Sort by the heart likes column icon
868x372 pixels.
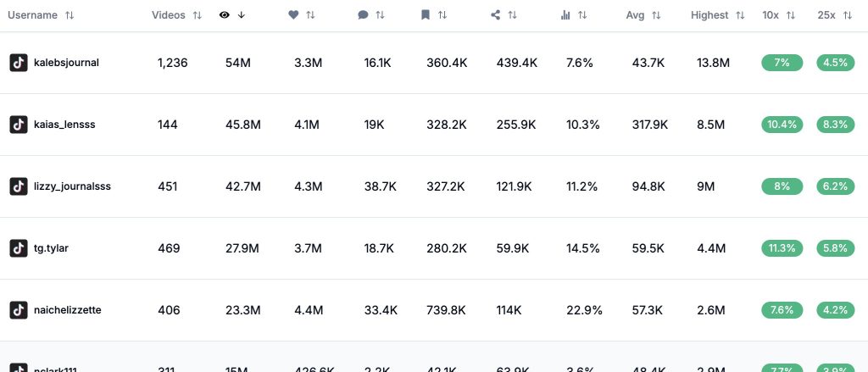pos(294,15)
